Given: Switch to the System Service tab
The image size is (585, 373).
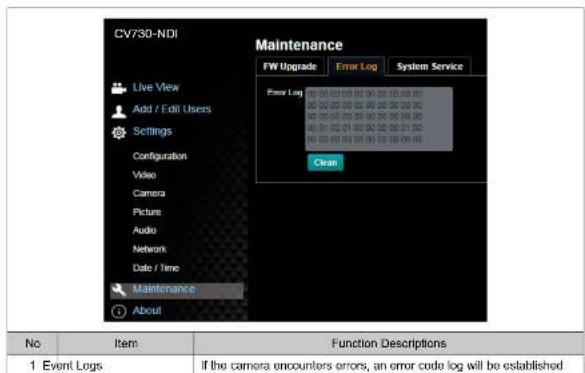Looking at the screenshot, I should click(x=429, y=66).
